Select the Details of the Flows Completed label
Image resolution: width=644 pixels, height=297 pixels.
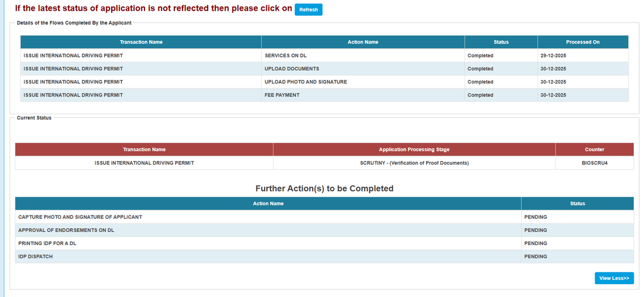tap(74, 23)
